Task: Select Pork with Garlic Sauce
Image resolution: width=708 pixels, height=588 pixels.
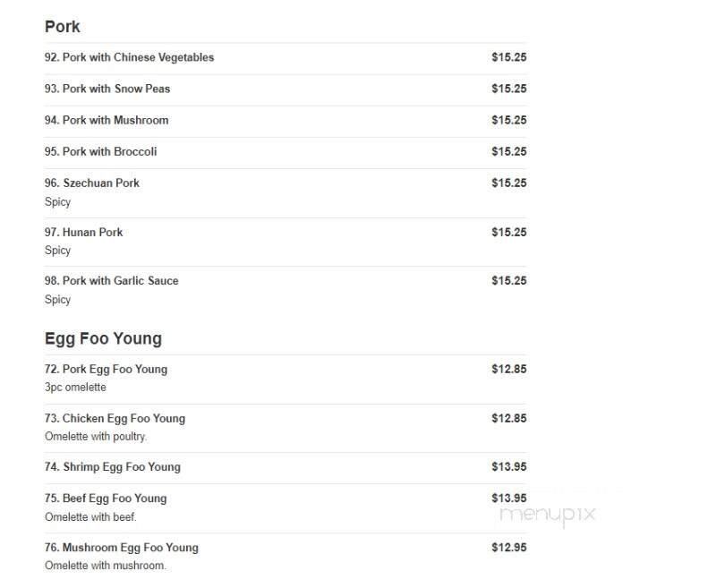Action: pyautogui.click(x=112, y=280)
